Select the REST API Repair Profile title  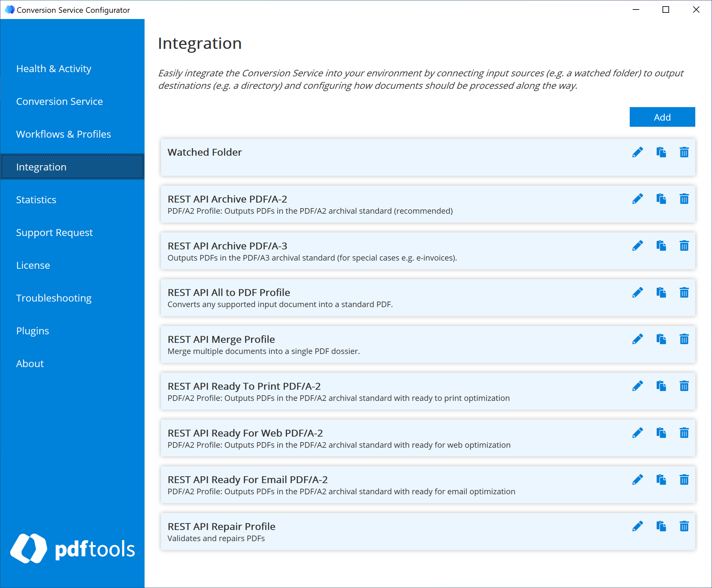(x=222, y=527)
